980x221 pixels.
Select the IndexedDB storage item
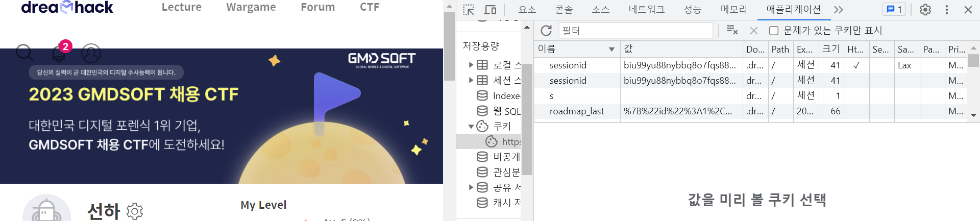pos(499,95)
